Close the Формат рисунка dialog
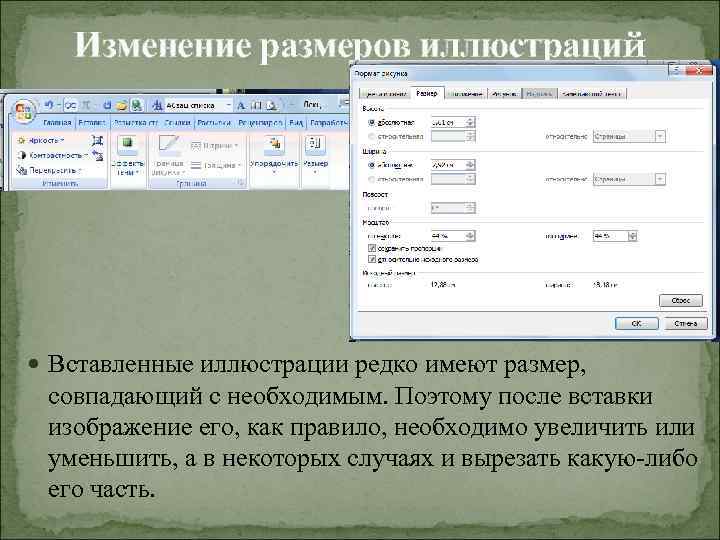 point(699,70)
